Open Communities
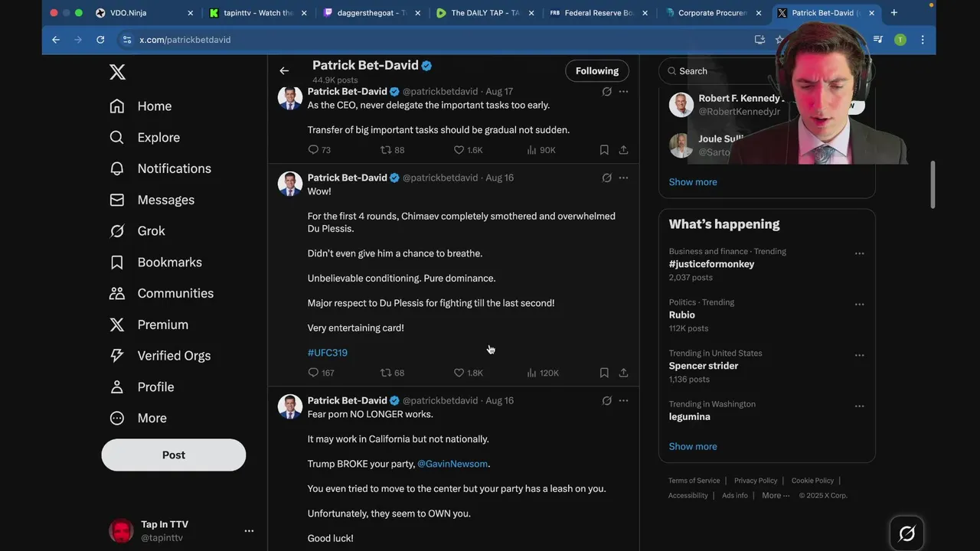The width and height of the screenshot is (980, 551). click(x=162, y=293)
